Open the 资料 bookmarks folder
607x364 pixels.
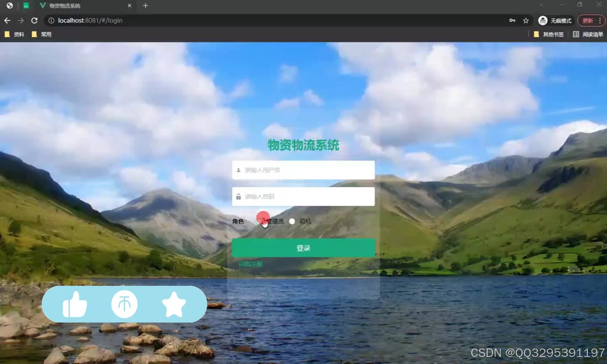15,34
